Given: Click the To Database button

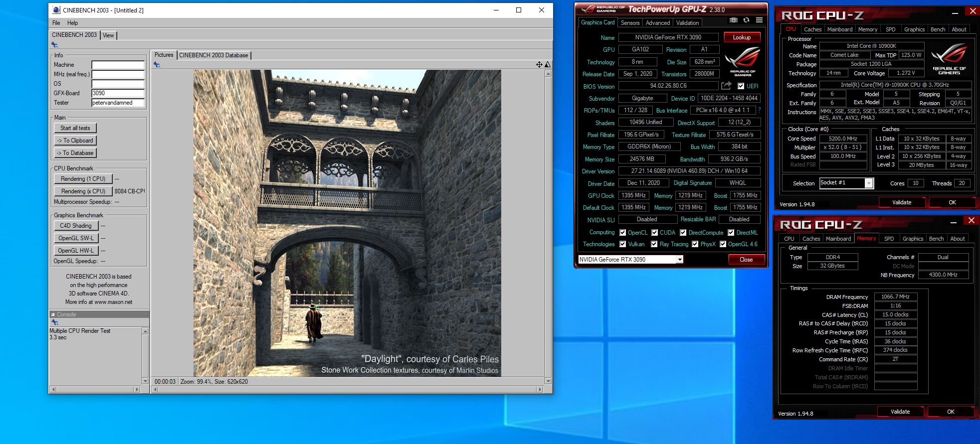Looking at the screenshot, I should click(75, 153).
